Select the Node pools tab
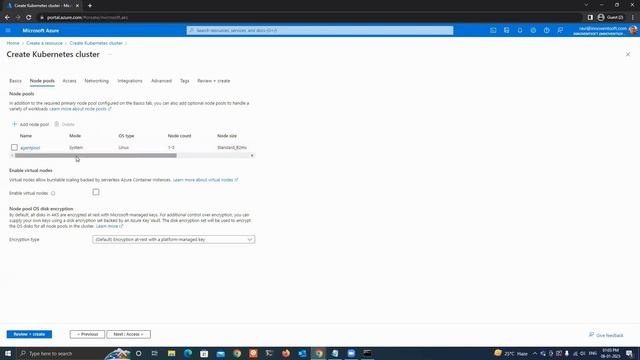The image size is (640, 360). pyautogui.click(x=42, y=81)
